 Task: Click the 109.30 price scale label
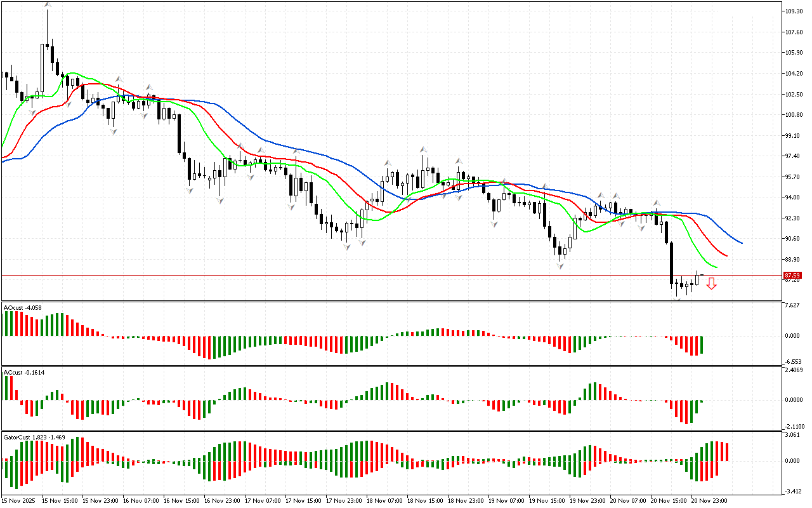click(794, 11)
